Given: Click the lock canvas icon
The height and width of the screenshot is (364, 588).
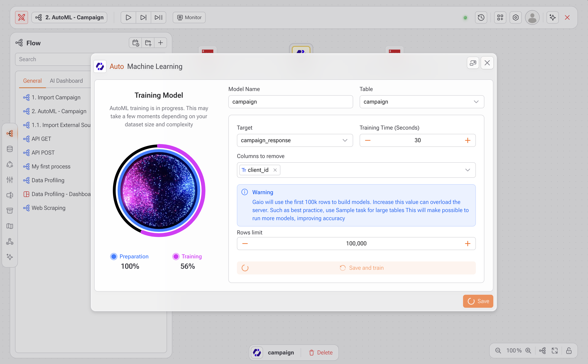Looking at the screenshot, I should pyautogui.click(x=569, y=351).
